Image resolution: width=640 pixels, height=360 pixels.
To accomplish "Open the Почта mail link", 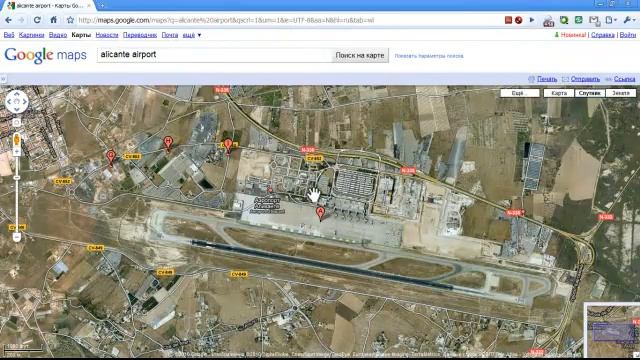I will 170,35.
